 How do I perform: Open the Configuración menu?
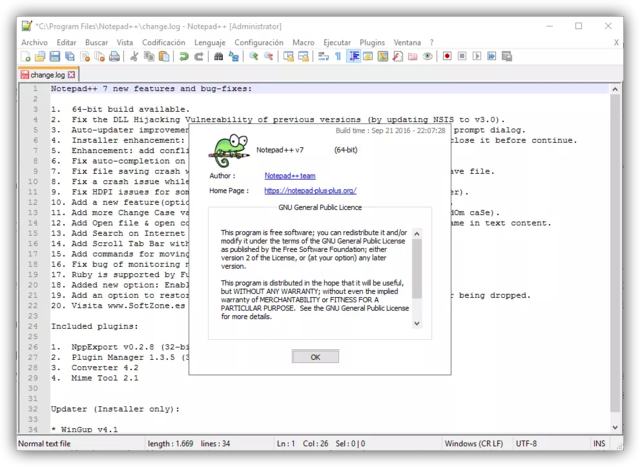259,42
